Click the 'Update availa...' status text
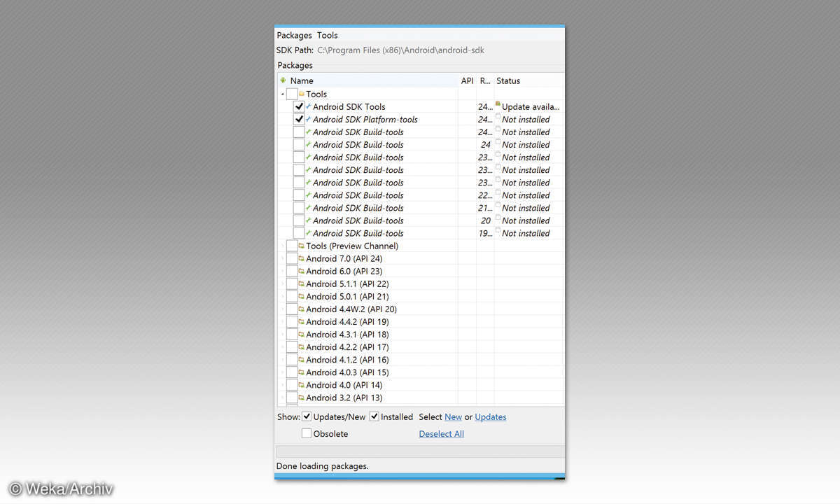The image size is (840, 504). click(531, 106)
